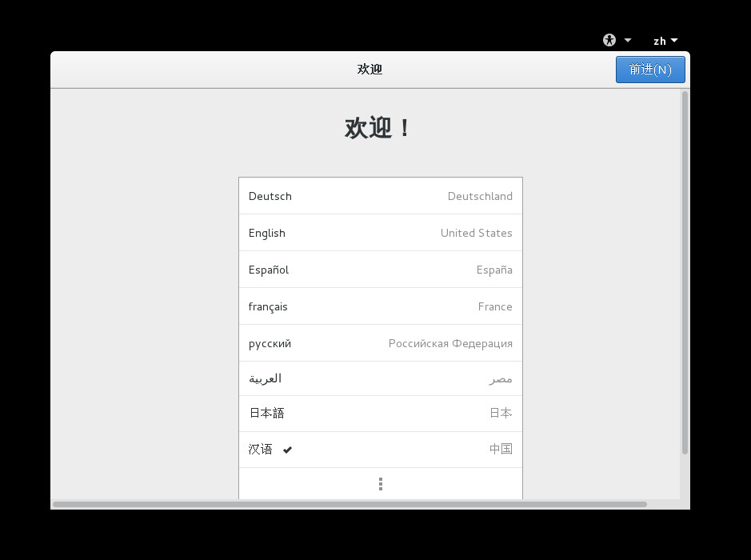Image resolution: width=751 pixels, height=560 pixels.
Task: Click the checkmark next to 汉语
Action: [287, 450]
